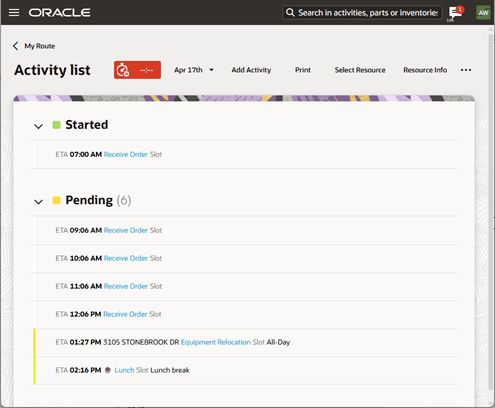Open the chat messages notification icon
This screenshot has width=495, height=408.
(456, 13)
